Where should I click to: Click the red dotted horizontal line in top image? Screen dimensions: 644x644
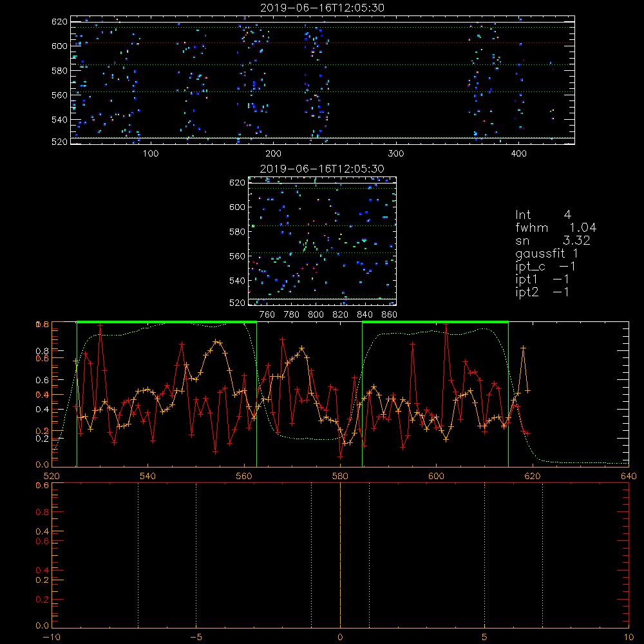(x=323, y=43)
